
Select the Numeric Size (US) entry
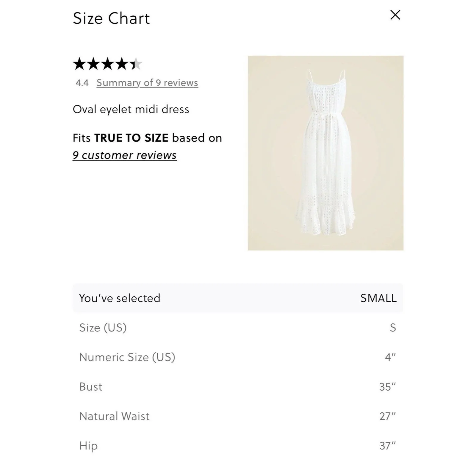point(127,357)
